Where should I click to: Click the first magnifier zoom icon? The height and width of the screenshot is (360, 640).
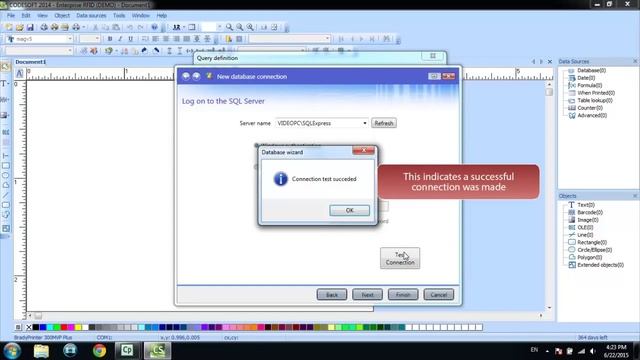click(229, 27)
